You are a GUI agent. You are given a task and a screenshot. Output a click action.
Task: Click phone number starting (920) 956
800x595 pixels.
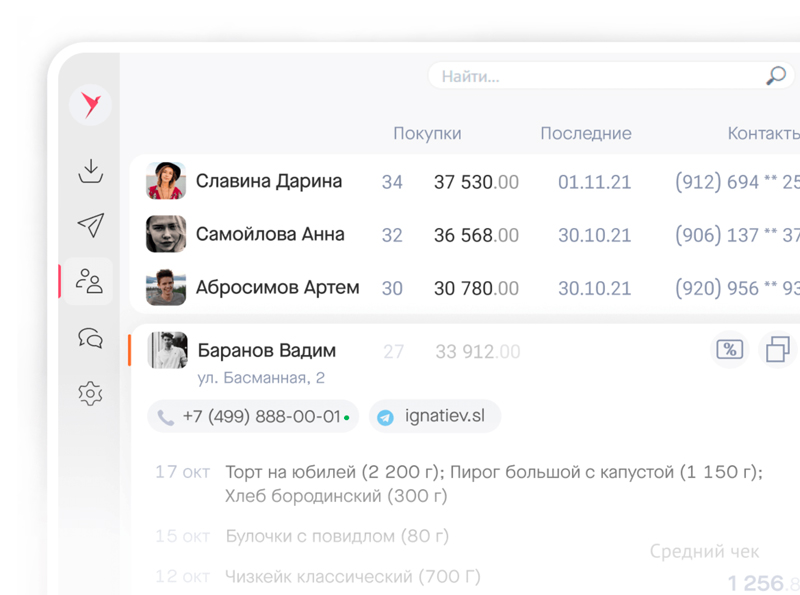737,288
